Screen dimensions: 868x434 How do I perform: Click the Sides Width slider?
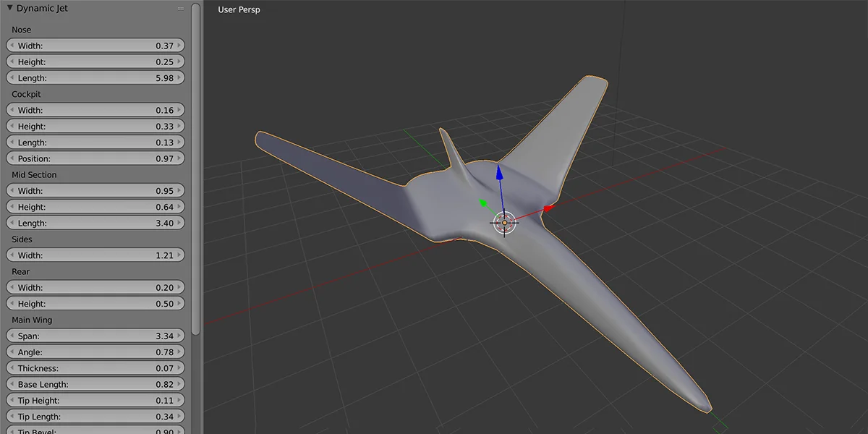pos(95,255)
